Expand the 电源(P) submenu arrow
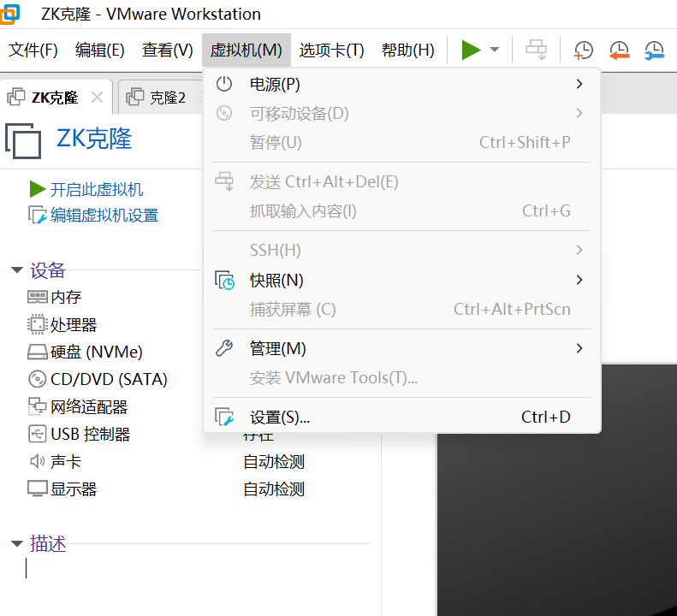The height and width of the screenshot is (616, 677). [579, 84]
